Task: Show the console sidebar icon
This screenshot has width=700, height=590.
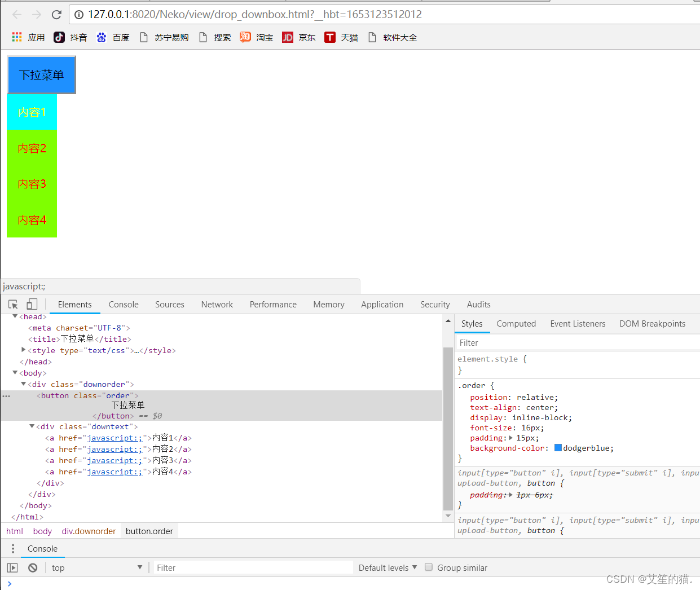Action: (x=12, y=568)
